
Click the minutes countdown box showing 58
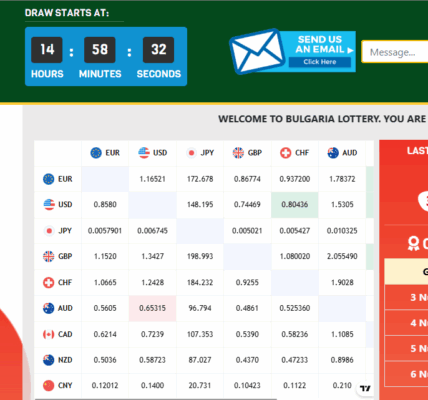click(100, 50)
